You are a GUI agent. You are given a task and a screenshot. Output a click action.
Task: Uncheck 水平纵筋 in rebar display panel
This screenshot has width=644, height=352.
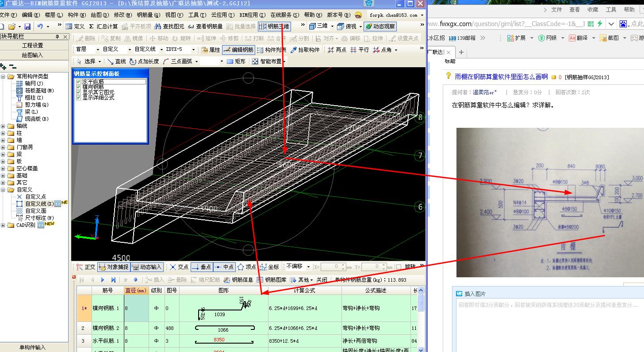pos(78,82)
